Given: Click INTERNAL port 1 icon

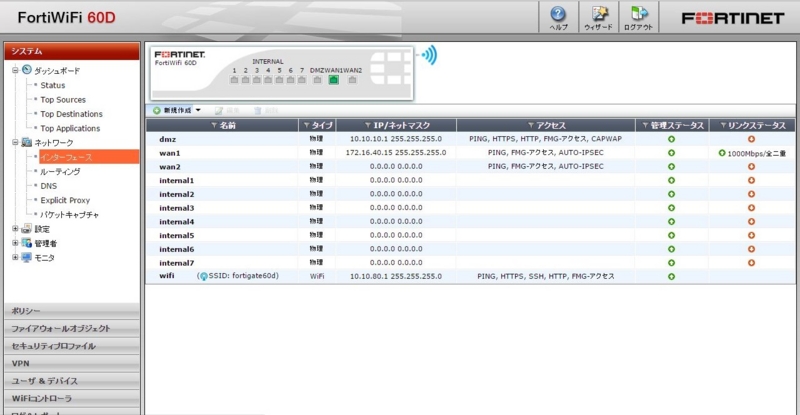Looking at the screenshot, I should pyautogui.click(x=234, y=80).
